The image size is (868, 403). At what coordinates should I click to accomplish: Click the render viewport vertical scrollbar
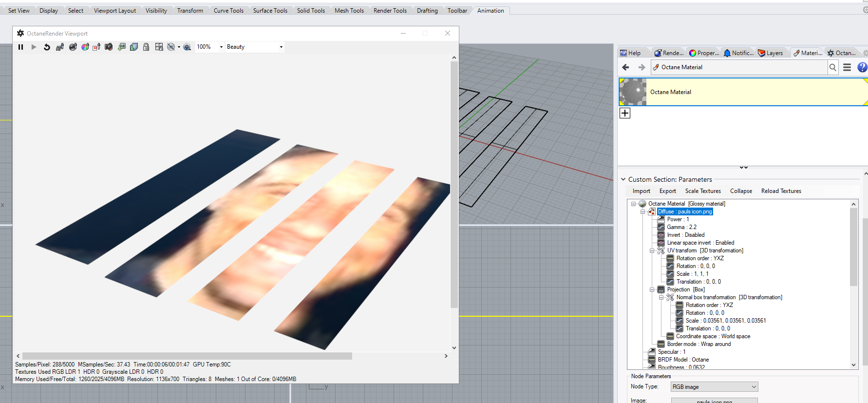pos(454,184)
